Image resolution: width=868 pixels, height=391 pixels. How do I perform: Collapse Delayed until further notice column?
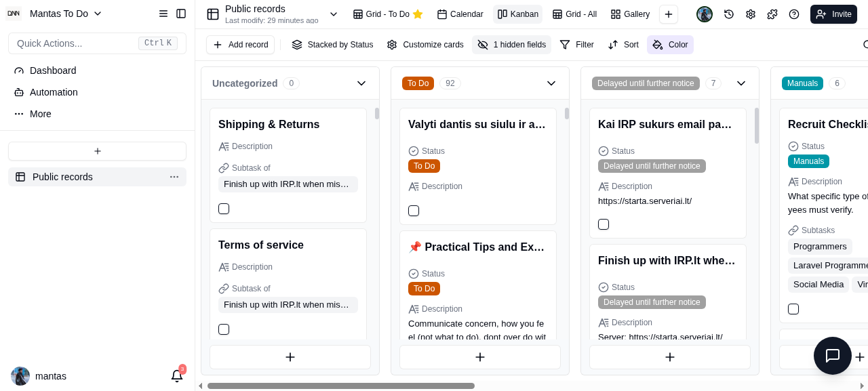741,83
